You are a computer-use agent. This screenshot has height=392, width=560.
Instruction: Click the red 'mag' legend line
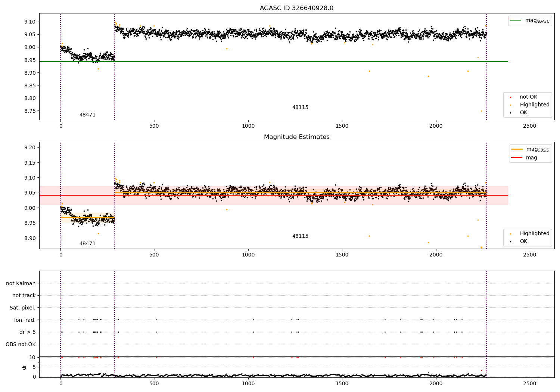tap(517, 158)
